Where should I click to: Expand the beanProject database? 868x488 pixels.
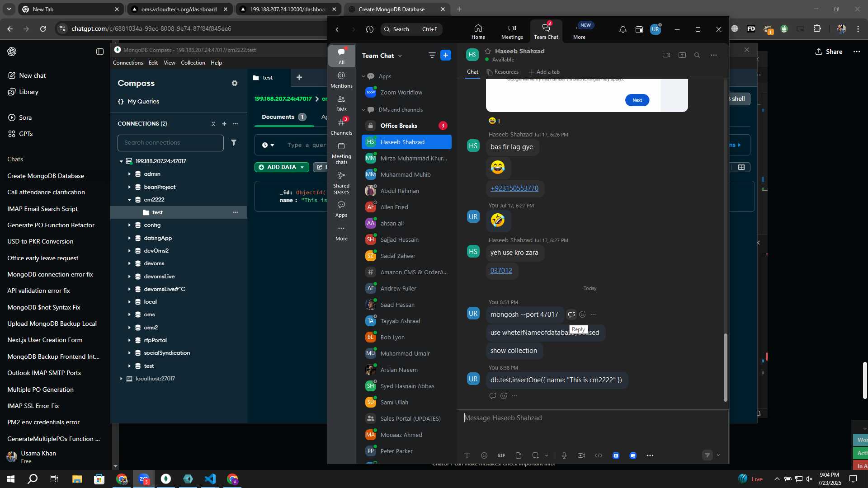[129, 187]
